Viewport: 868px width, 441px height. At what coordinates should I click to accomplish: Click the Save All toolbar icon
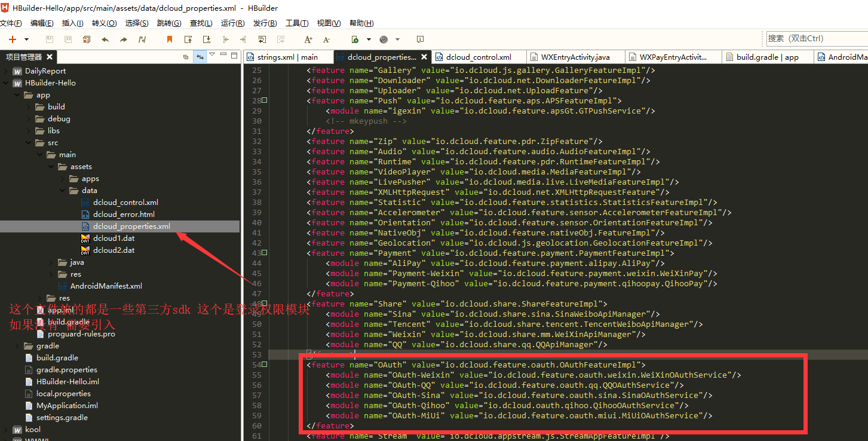(68, 39)
